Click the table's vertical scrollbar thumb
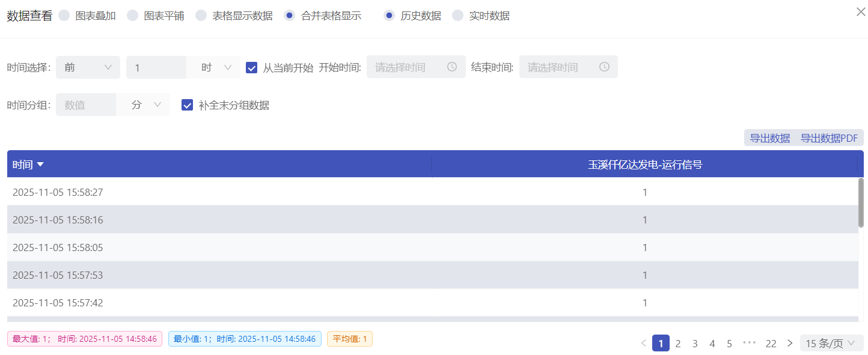 click(861, 202)
